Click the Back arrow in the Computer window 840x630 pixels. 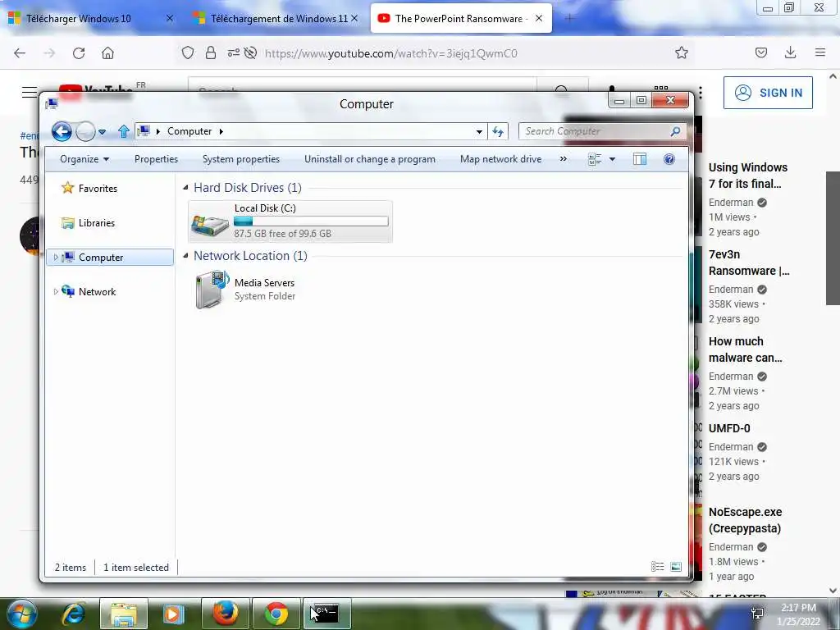62,131
